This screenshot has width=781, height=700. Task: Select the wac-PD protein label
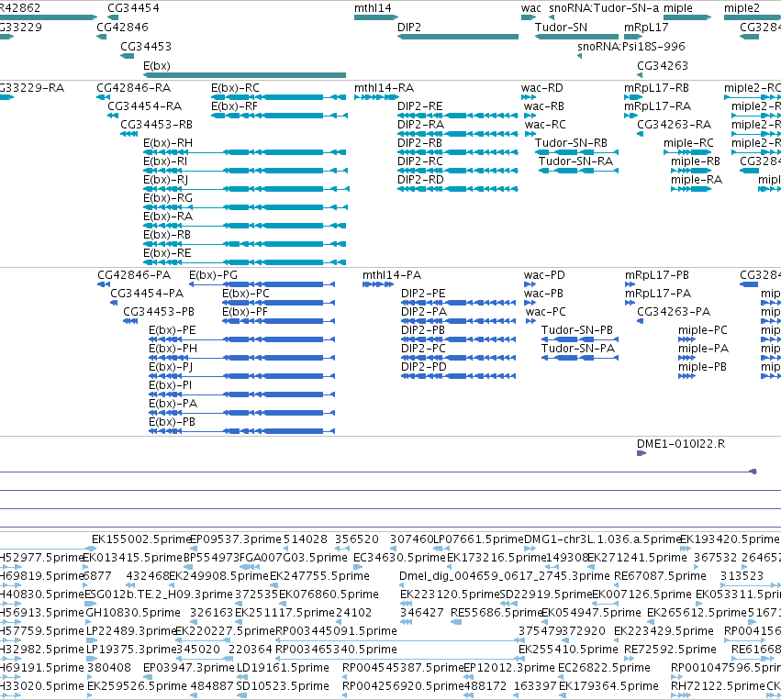point(544,275)
